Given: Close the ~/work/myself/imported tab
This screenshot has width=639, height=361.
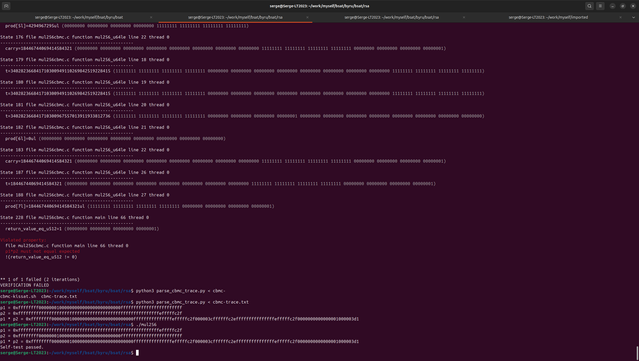Looking at the screenshot, I should coord(620,18).
